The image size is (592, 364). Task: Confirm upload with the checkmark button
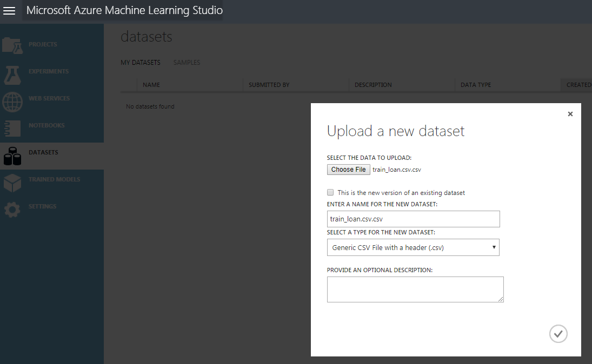click(x=558, y=334)
